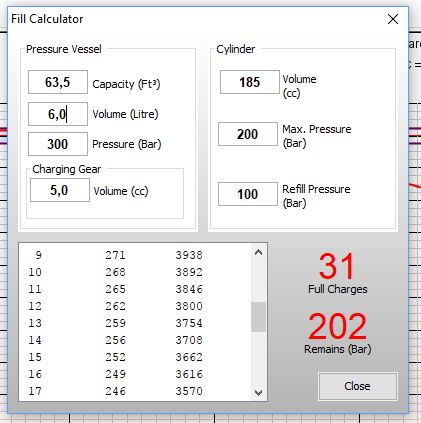Select row 13 pressure value 259
Screen dimensions: 421x423
(x=115, y=323)
